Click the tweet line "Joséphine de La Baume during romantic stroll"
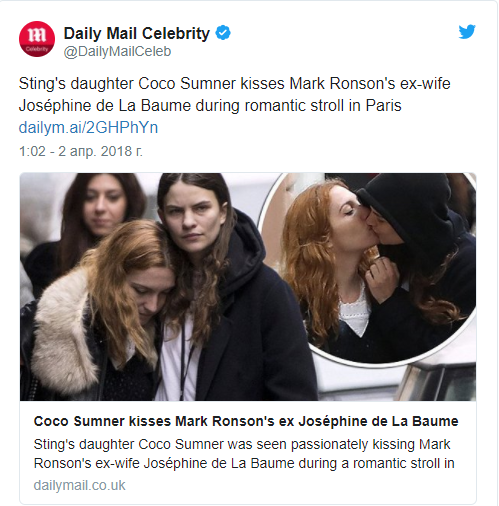Viewport: 499px width, 506px height. [x=210, y=106]
